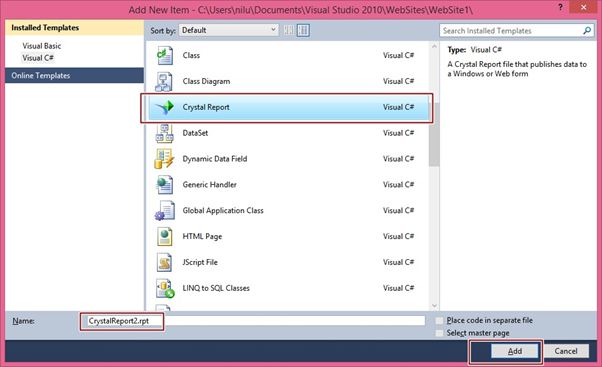This screenshot has width=602, height=367.
Task: Select Visual Basic under Installed Templates
Action: tap(41, 46)
